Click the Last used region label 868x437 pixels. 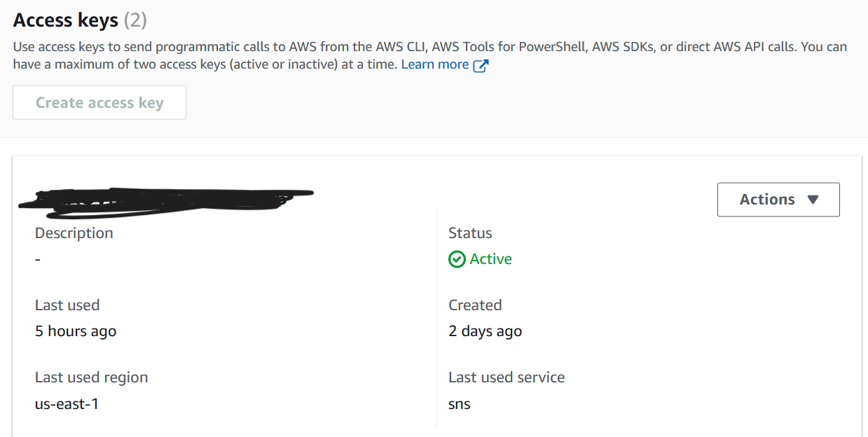(91, 377)
